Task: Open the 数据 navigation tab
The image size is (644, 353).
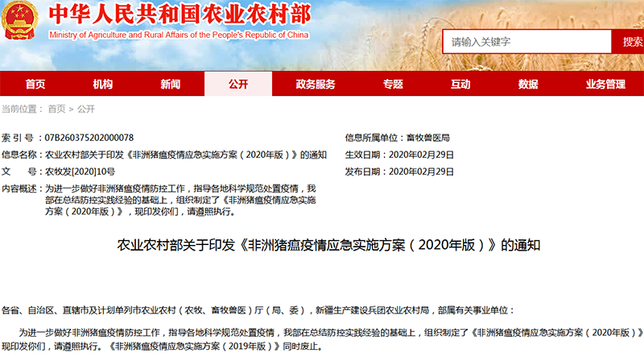Action: click(x=528, y=84)
